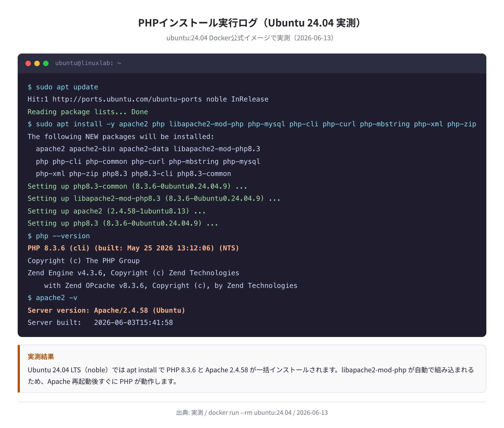504x428 pixels.
Task: Click 'Setting up php8.3-common' line
Action: pos(137,186)
